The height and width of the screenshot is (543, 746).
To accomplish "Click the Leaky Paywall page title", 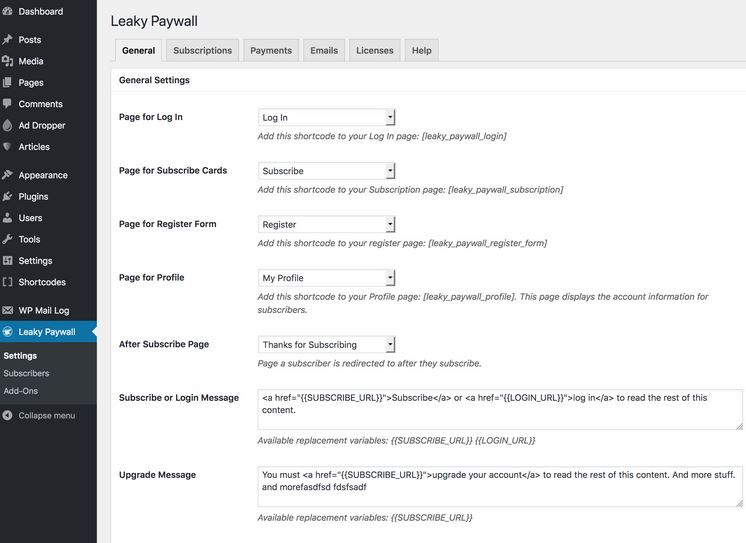I will pos(154,21).
